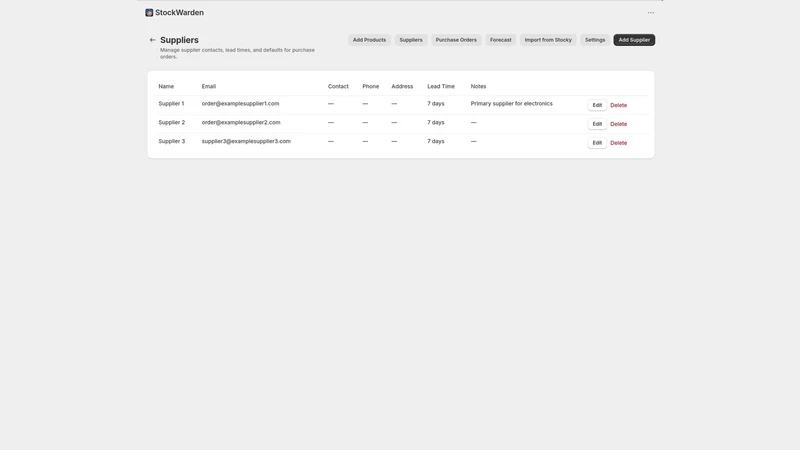The image size is (800, 450).
Task: Click the Phone column header
Action: coord(370,86)
